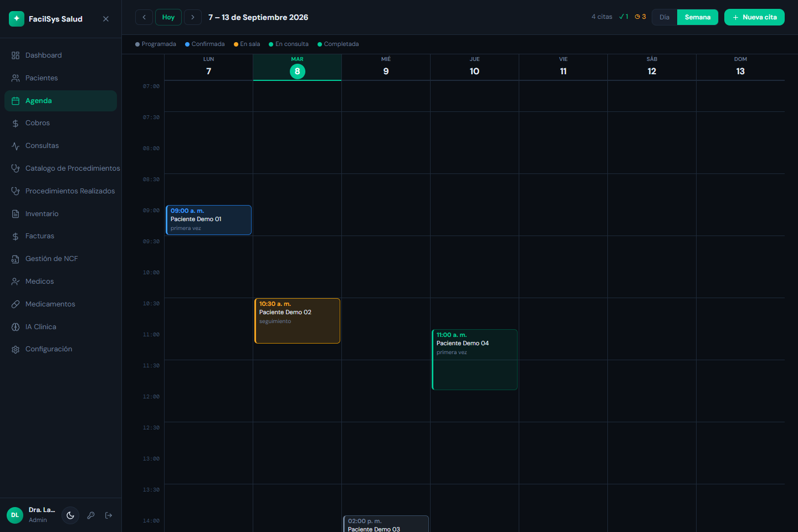
Task: Click the IA Clinica brain icon
Action: coord(16,327)
